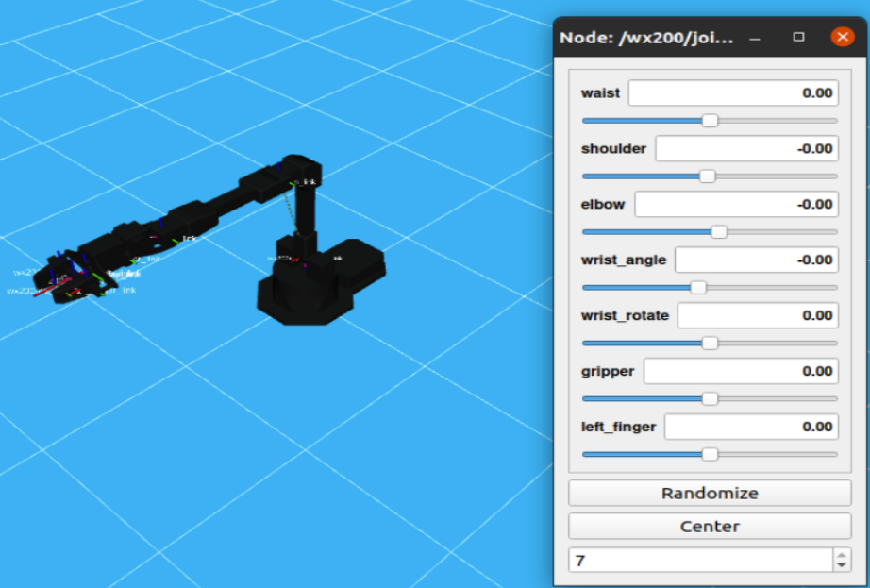The width and height of the screenshot is (870, 588).
Task: Click the shoulder slider handle
Action: point(708,176)
